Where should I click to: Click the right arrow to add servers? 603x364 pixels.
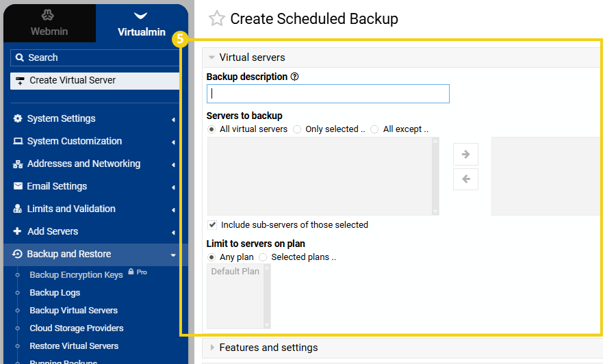click(465, 154)
